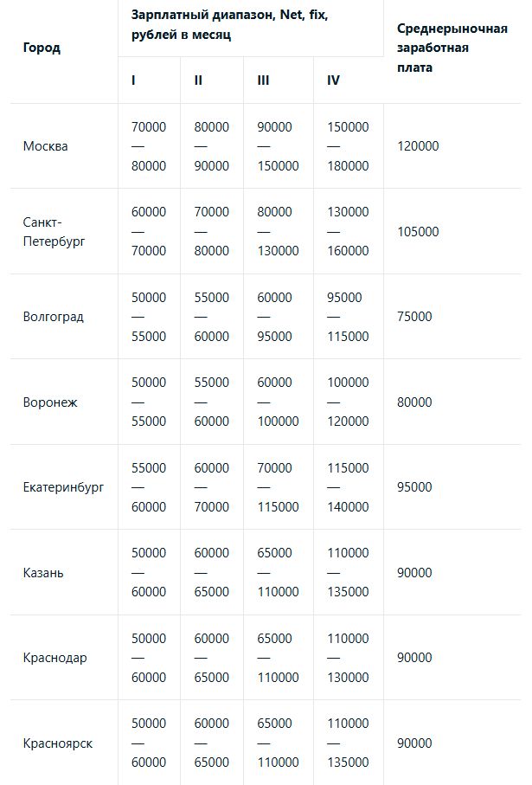The width and height of the screenshot is (532, 785).
Task: Select the grade "I" column subheader
Action: coord(133,80)
